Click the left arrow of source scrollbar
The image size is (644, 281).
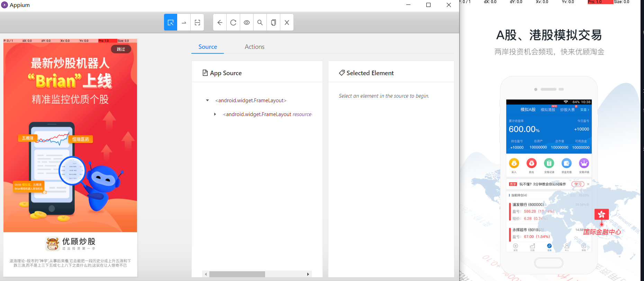(x=206, y=274)
